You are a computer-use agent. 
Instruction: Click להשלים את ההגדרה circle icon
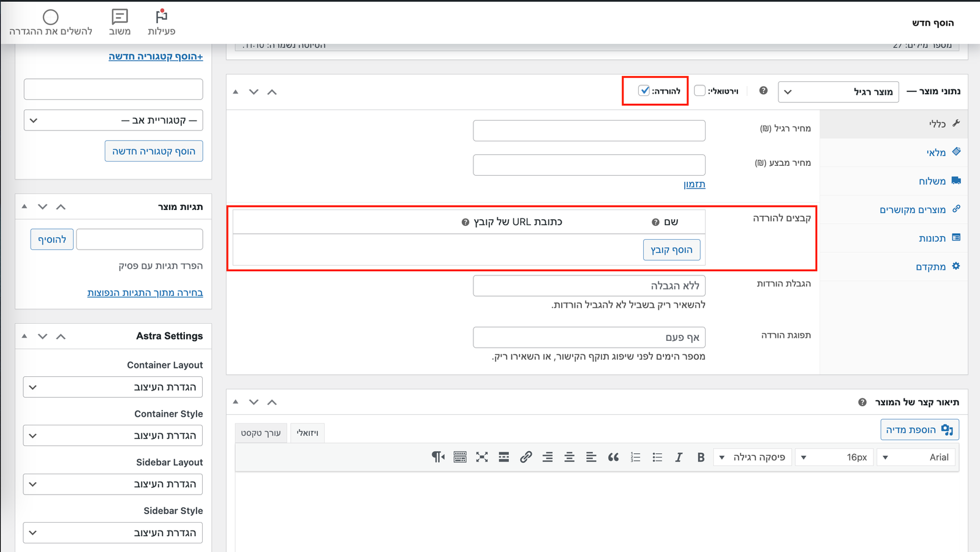(51, 17)
